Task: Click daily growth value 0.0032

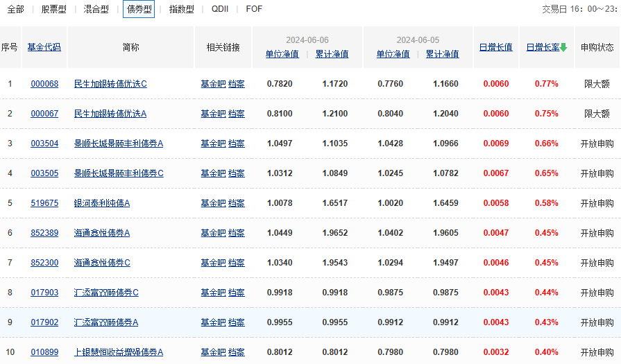Action: (x=496, y=352)
